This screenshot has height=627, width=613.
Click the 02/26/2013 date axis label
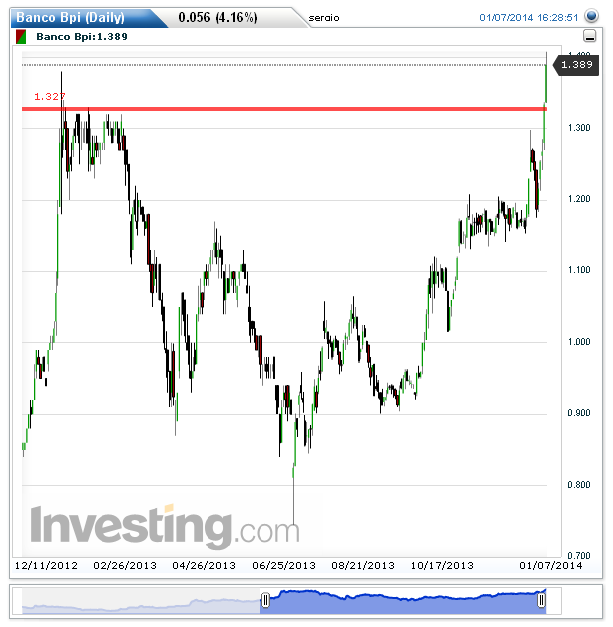pyautogui.click(x=125, y=565)
